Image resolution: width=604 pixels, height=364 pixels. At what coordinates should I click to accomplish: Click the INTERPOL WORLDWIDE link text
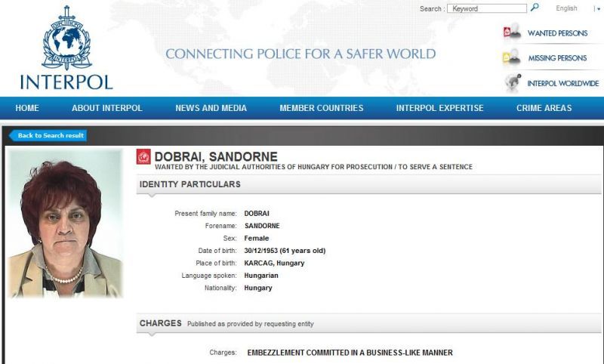click(562, 84)
